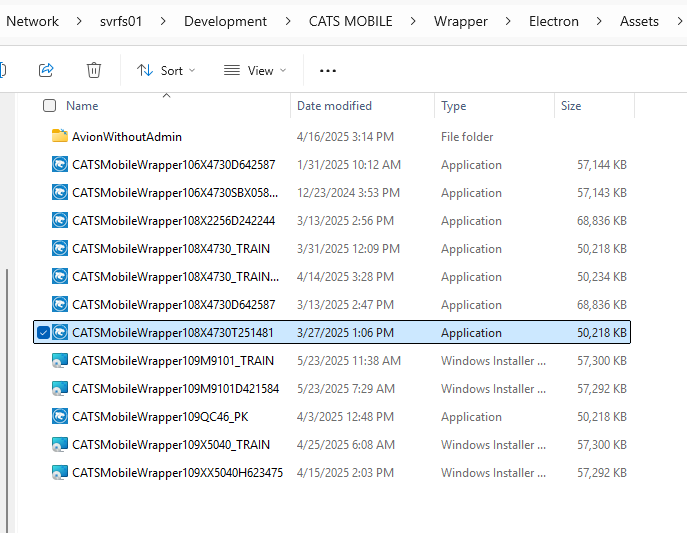Go to the Development breadcrumb segment

225,21
